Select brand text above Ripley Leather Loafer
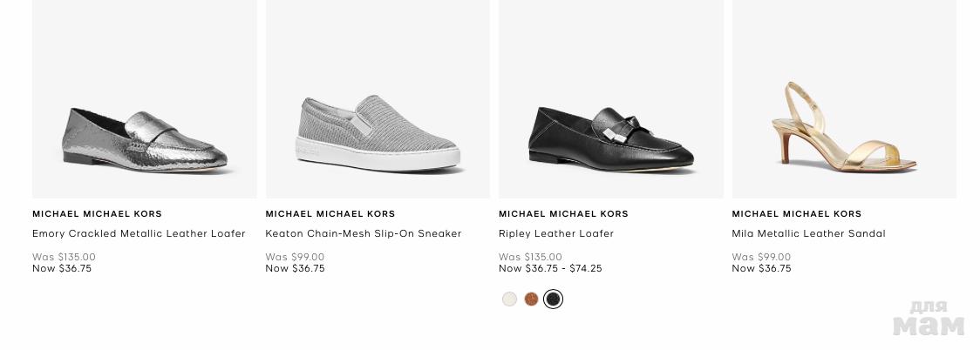980x350 pixels. tap(563, 213)
